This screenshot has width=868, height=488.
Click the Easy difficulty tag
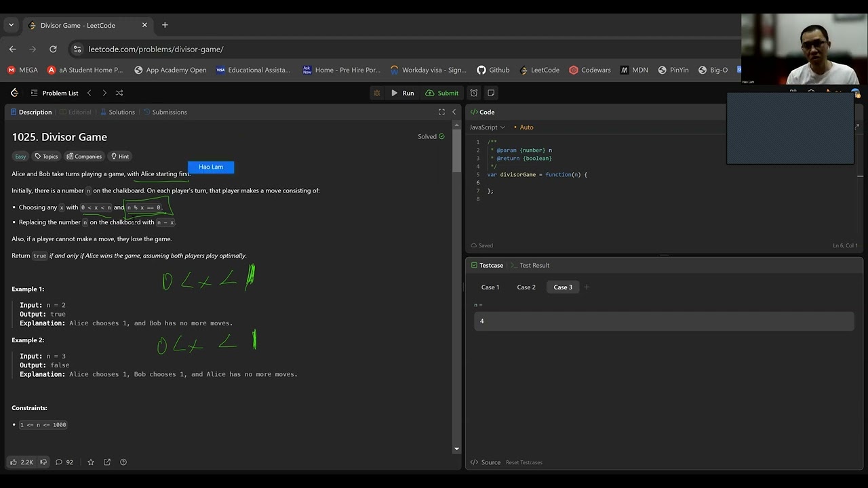(x=20, y=157)
